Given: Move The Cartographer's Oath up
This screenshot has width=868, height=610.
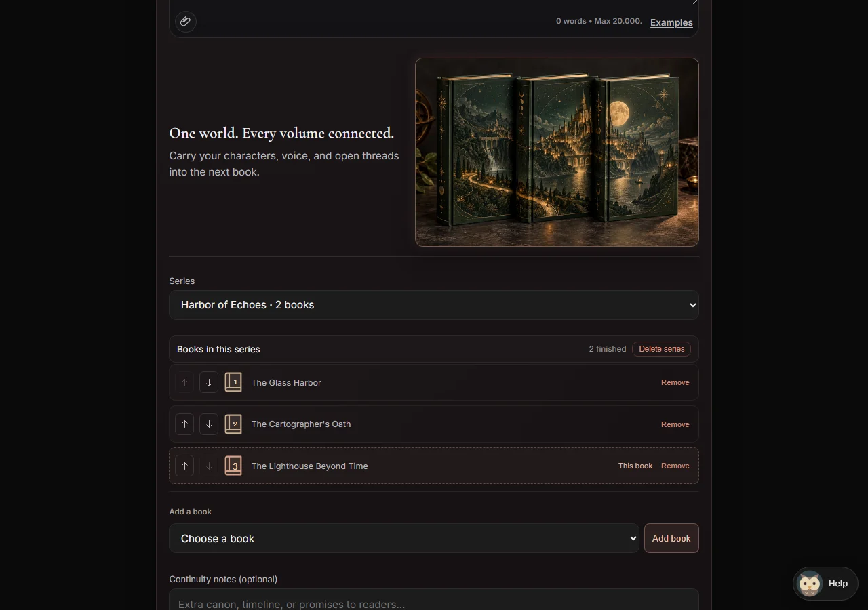Looking at the screenshot, I should coord(184,424).
